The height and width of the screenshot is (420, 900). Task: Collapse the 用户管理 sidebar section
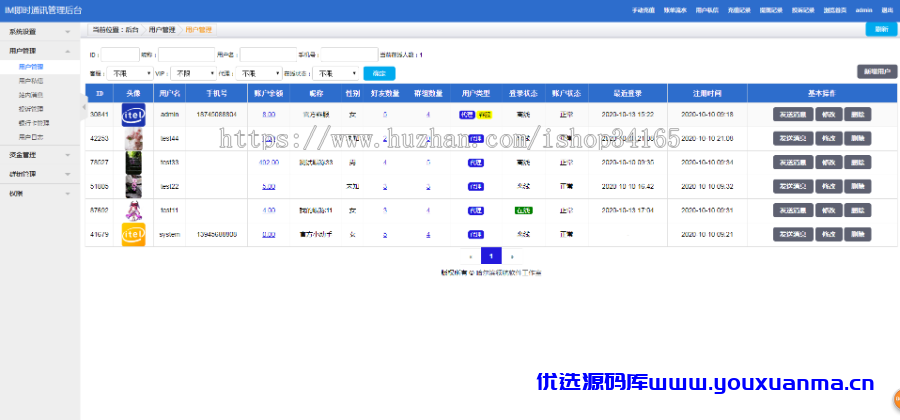[x=40, y=51]
